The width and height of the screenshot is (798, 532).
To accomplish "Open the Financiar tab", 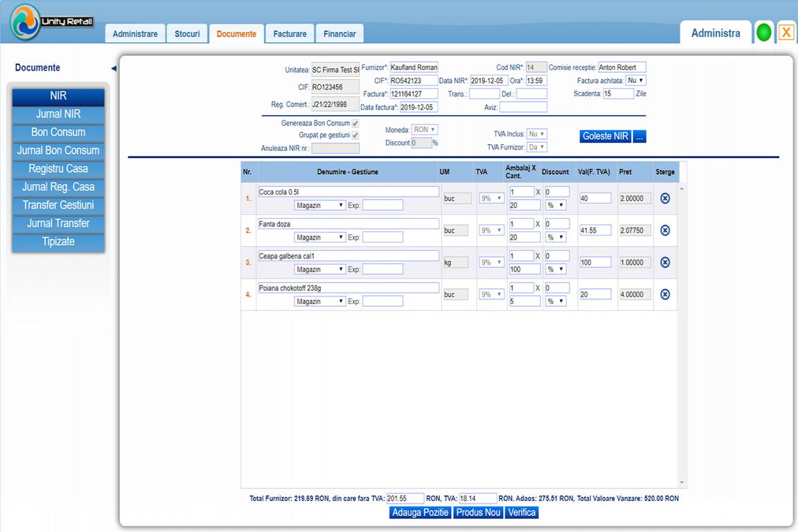I will pyautogui.click(x=339, y=34).
